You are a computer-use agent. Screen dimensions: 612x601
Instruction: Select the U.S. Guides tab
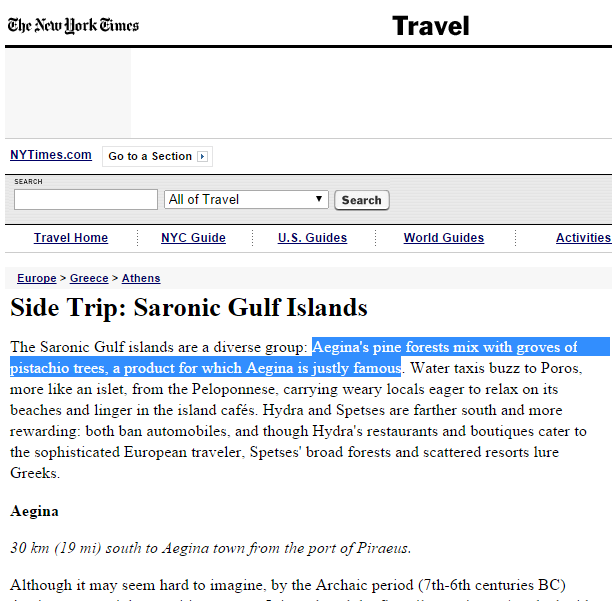tap(312, 238)
